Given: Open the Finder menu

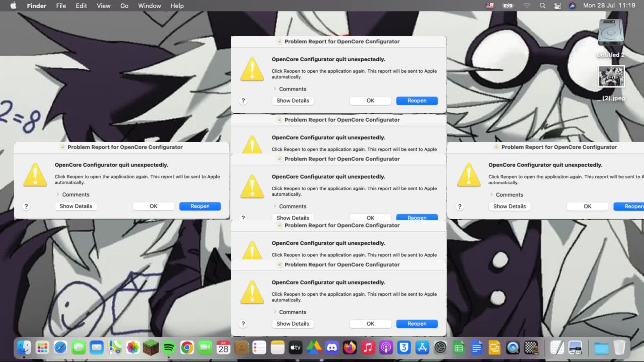Looking at the screenshot, I should pos(37,6).
